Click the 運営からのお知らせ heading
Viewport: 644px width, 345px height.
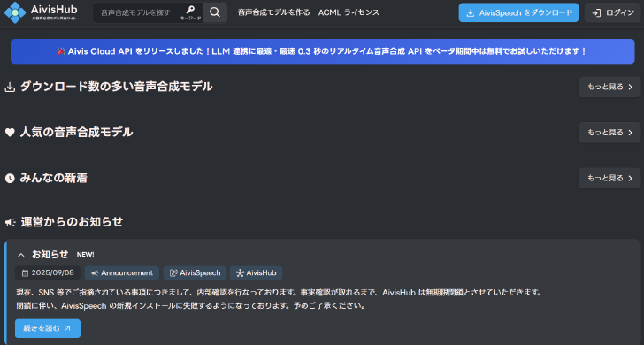(x=72, y=222)
